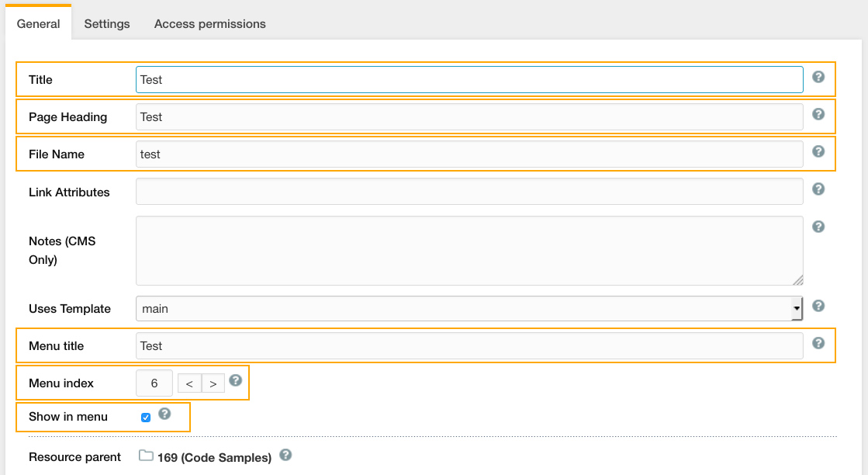
Task: Increase menu index with right arrow
Action: pos(213,383)
